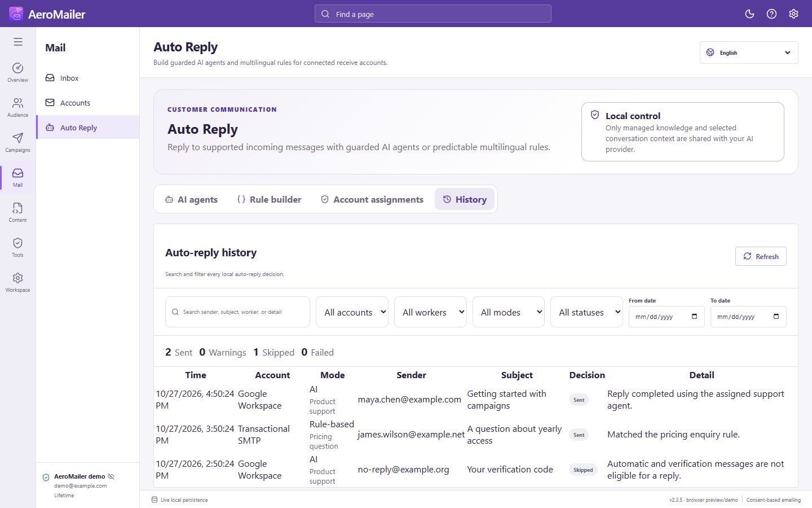The height and width of the screenshot is (508, 812).
Task: Open the All modes filter dropdown
Action: [509, 312]
